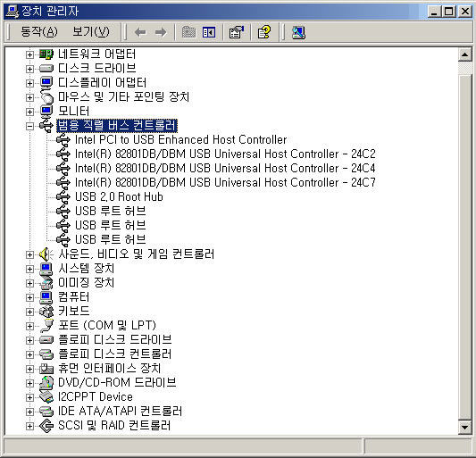Select the USB Universal Host Controller - 24C4
Image resolution: width=476 pixels, height=458 pixels.
tap(225, 169)
